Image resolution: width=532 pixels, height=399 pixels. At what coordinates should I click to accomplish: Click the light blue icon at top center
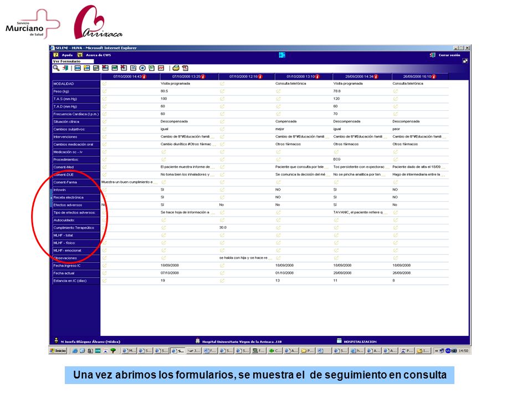click(x=282, y=55)
